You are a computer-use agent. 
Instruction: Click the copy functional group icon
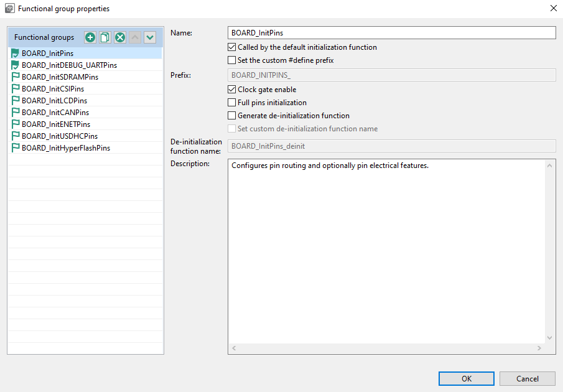pos(105,37)
